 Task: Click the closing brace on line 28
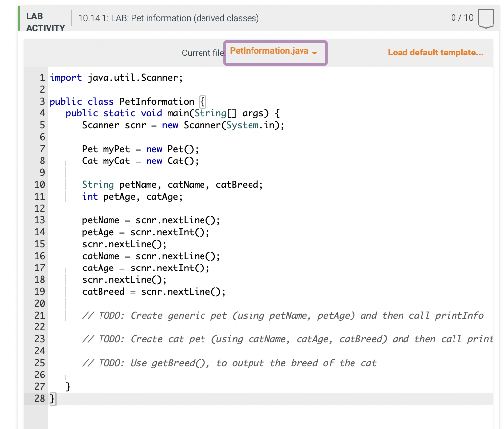pos(52,398)
